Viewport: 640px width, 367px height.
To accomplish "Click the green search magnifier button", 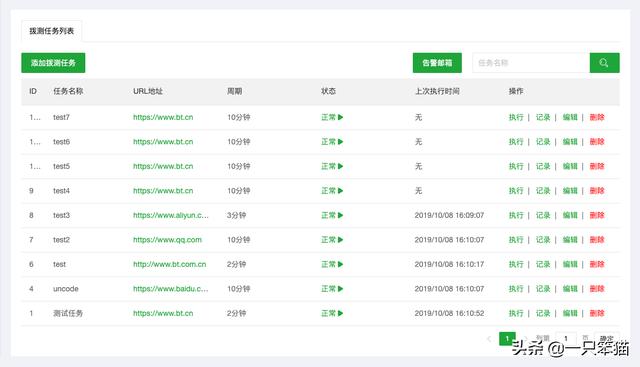I will [x=604, y=63].
